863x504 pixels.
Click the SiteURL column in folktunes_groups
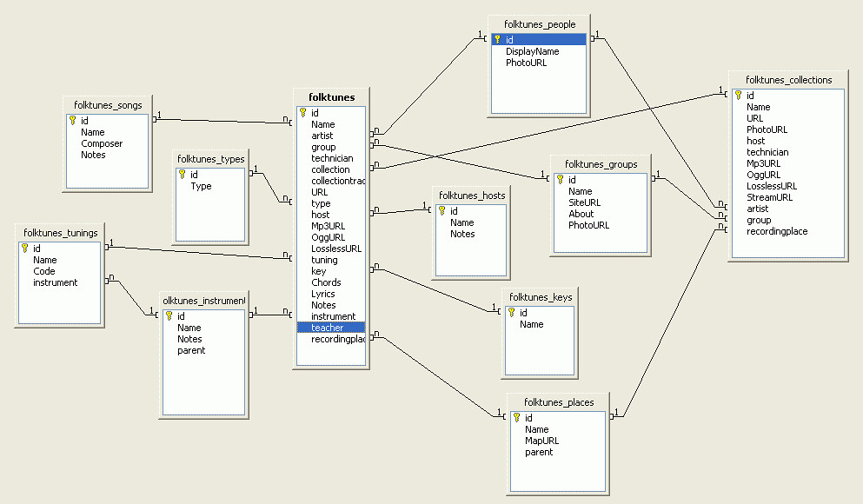[584, 202]
